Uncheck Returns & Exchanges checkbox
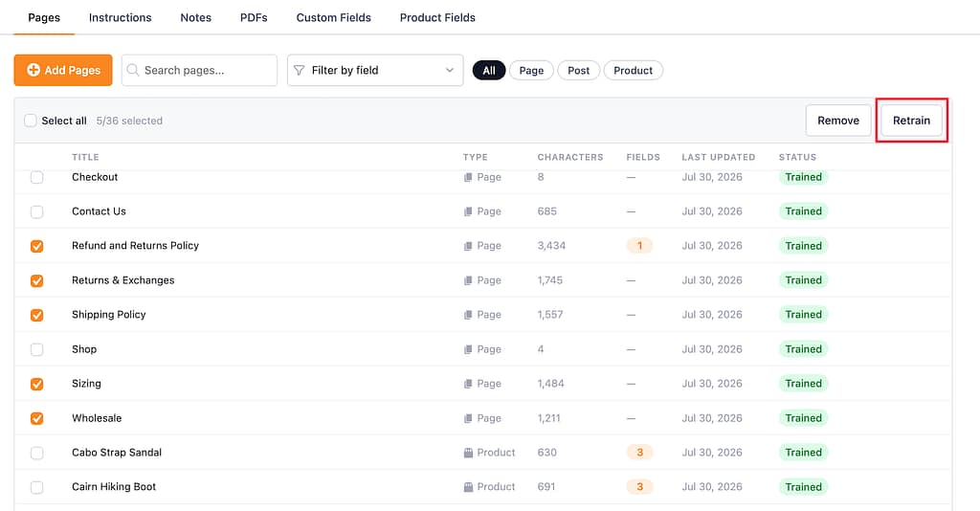 [x=37, y=280]
